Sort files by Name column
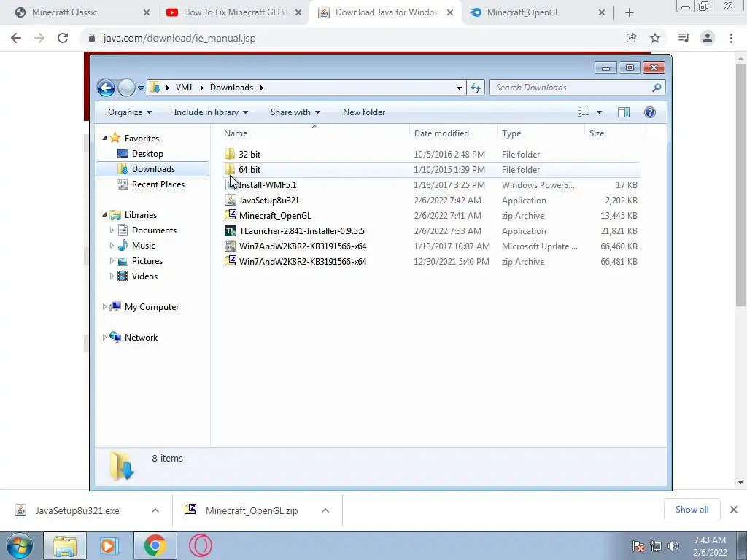This screenshot has height=560, width=747. (315, 133)
